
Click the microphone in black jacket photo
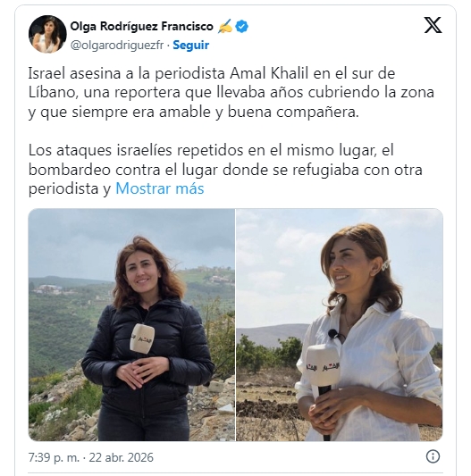pyautogui.click(x=142, y=338)
